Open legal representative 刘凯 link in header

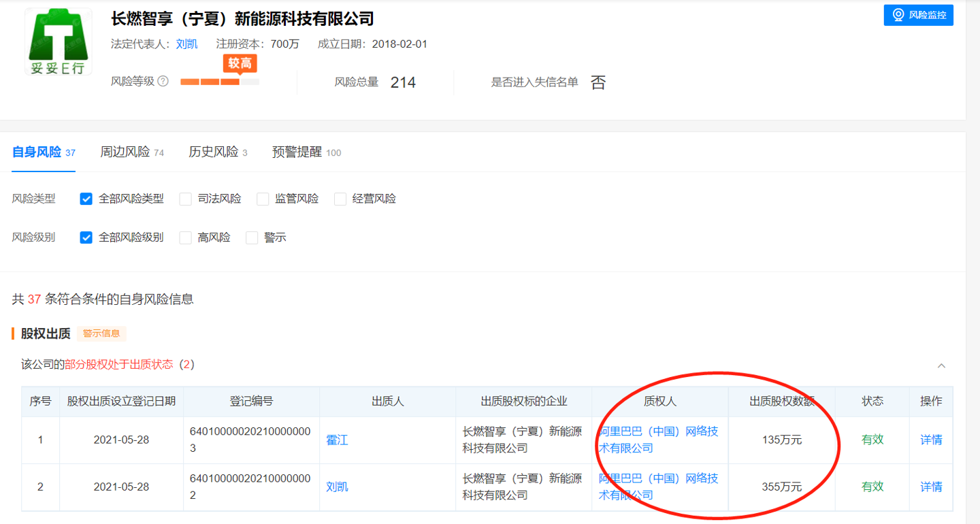(x=187, y=44)
